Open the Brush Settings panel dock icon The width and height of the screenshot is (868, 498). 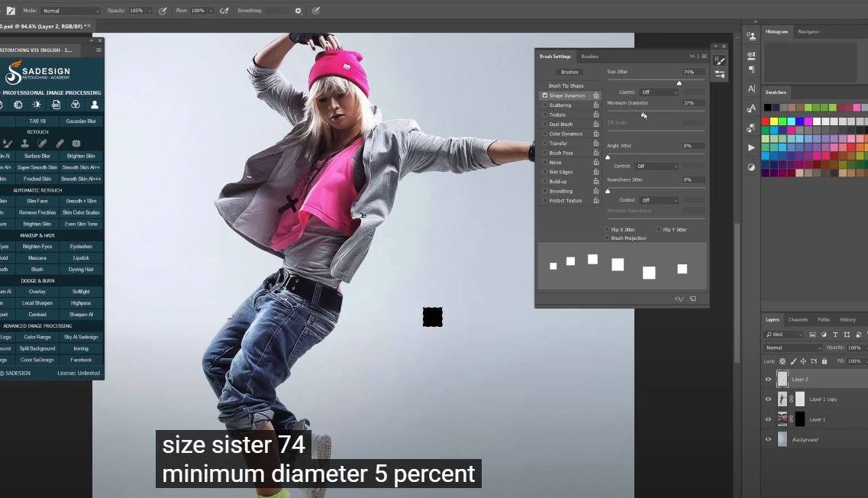[720, 60]
